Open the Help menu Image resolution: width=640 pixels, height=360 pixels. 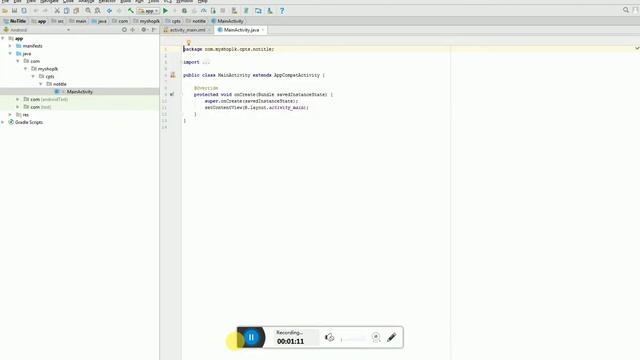click(x=202, y=2)
